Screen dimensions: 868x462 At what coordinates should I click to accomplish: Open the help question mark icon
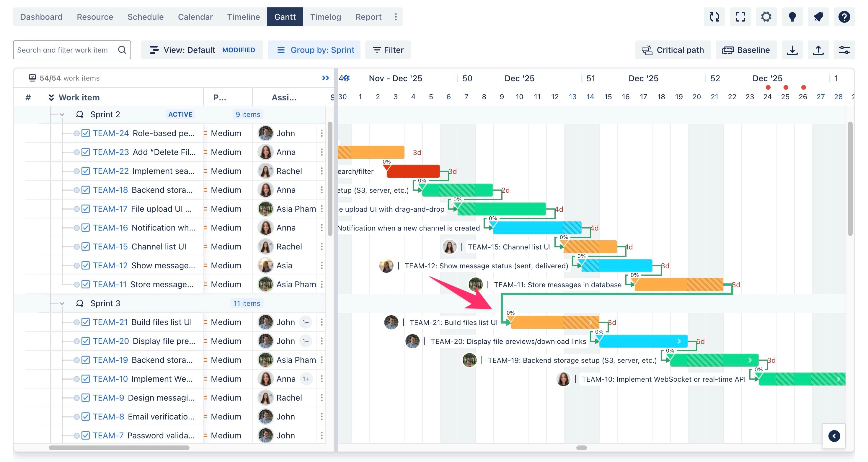coord(844,17)
